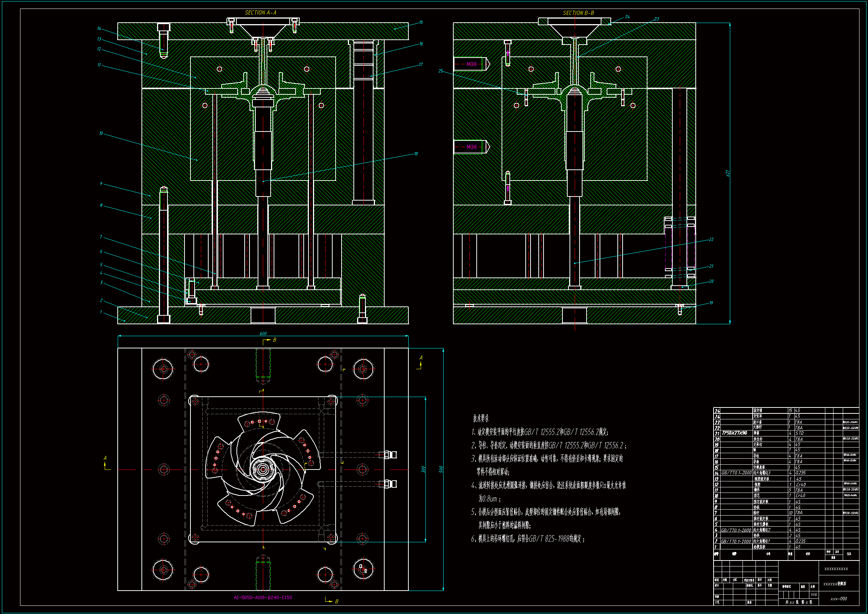This screenshot has height=614, width=868.
Task: Select the 500 vertical dimension text
Action: click(441, 469)
